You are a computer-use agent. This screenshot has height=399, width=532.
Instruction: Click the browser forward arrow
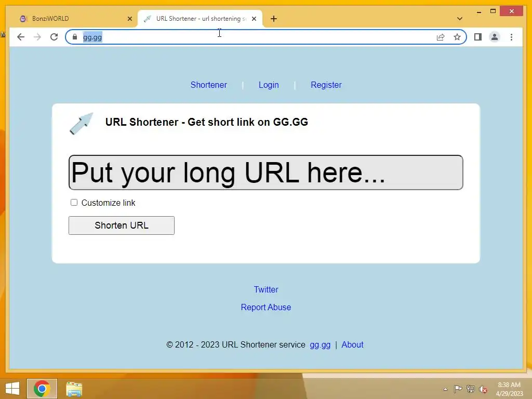pos(37,37)
